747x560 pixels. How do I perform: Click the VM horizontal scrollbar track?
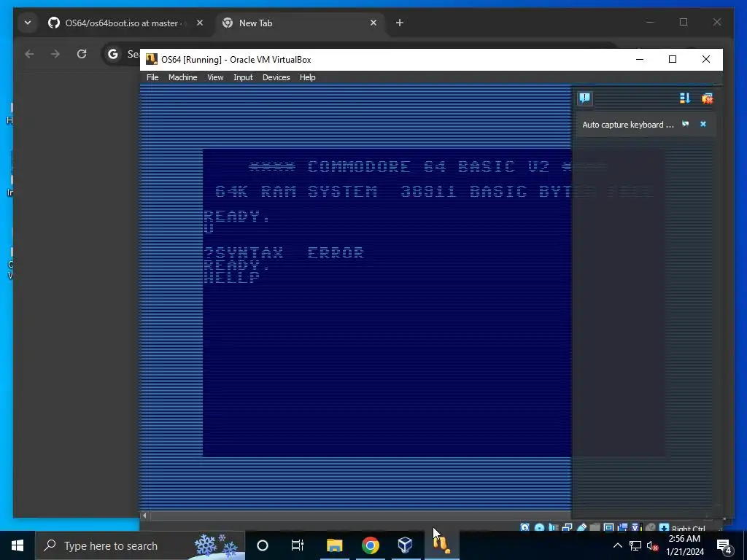click(360, 516)
